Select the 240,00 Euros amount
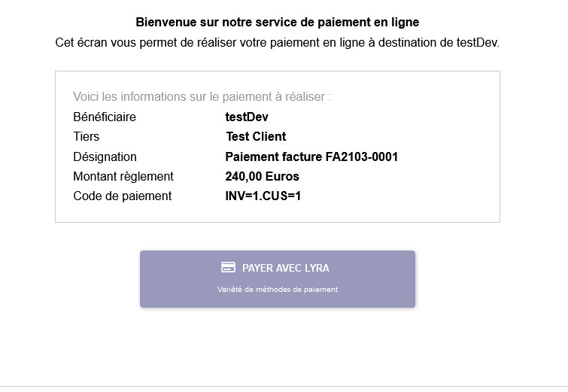The image size is (568, 392). click(x=262, y=177)
